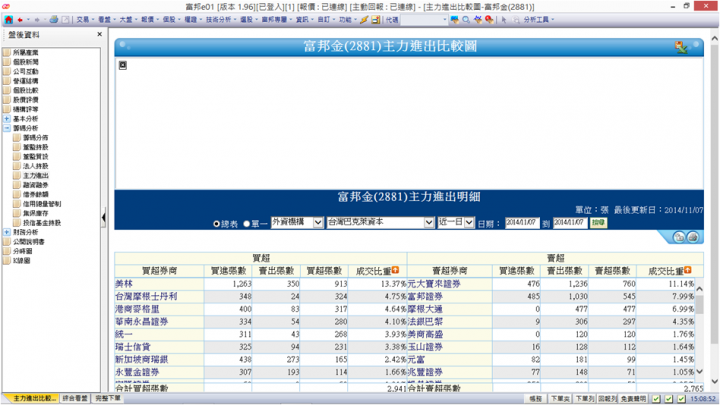
Task: Click the red home icon in toolbar
Action: 8,20
